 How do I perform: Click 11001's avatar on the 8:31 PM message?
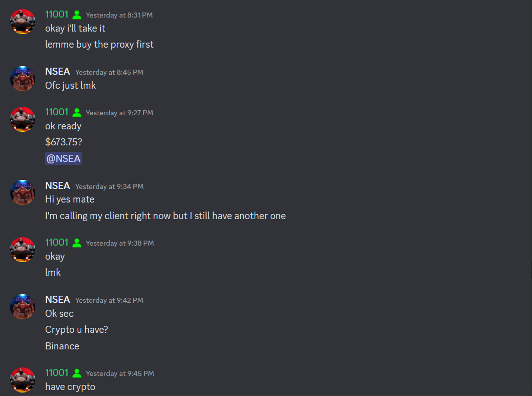23,22
